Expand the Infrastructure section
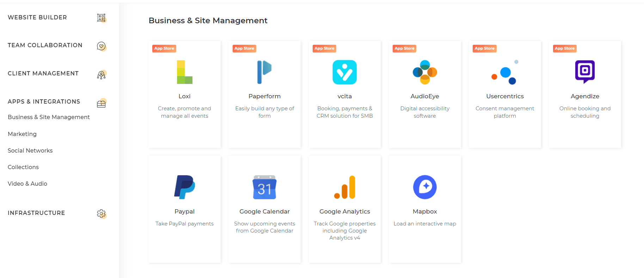This screenshot has height=278, width=644. pyautogui.click(x=36, y=213)
